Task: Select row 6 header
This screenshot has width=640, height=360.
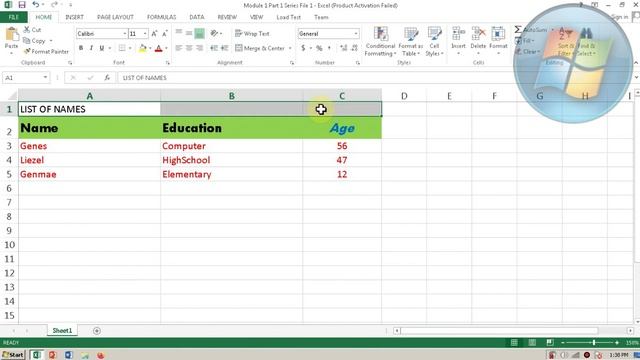Action: [9, 188]
